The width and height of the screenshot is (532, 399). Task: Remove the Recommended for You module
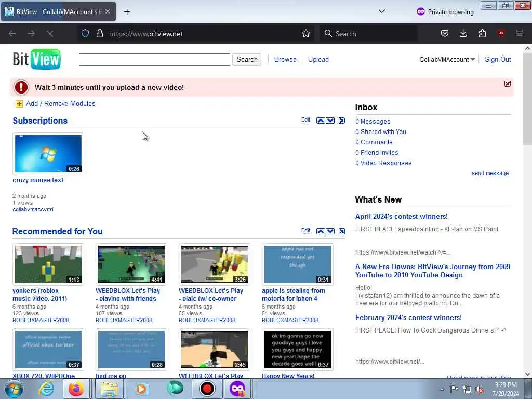click(342, 231)
